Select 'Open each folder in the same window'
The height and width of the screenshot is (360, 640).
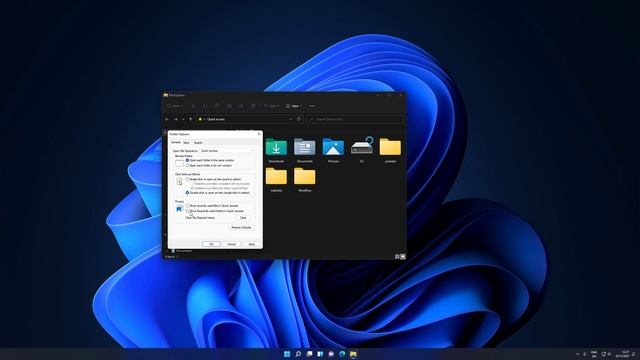tap(210, 160)
